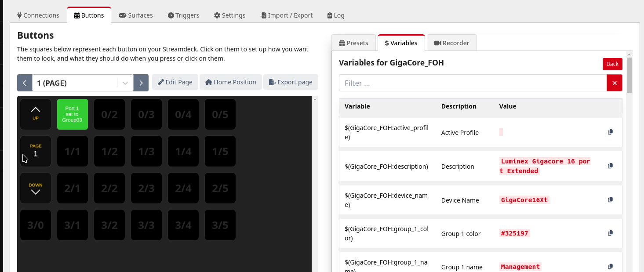644x272 pixels.
Task: Click the UP page navigation button
Action: (x=36, y=114)
